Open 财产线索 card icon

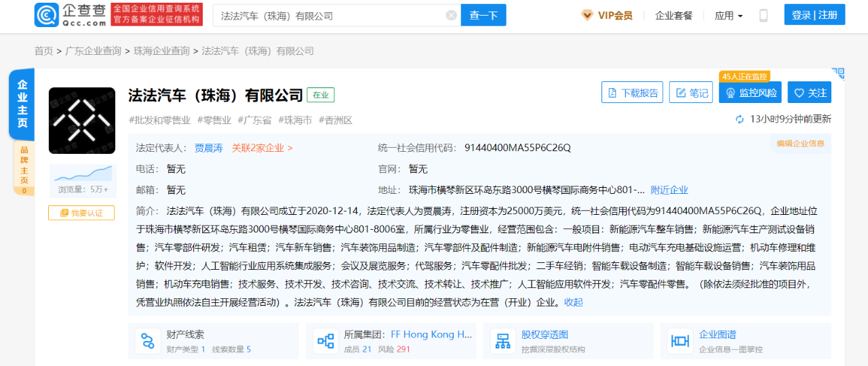147,341
